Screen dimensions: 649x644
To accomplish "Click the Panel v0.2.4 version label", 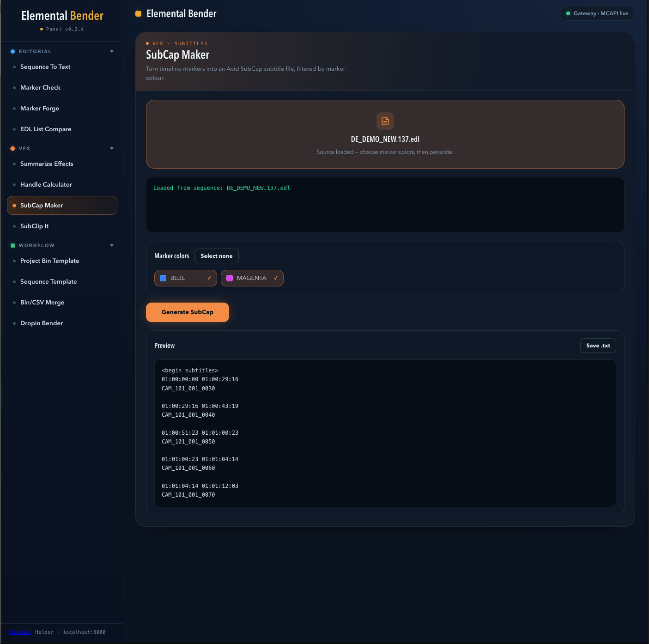I will click(65, 29).
